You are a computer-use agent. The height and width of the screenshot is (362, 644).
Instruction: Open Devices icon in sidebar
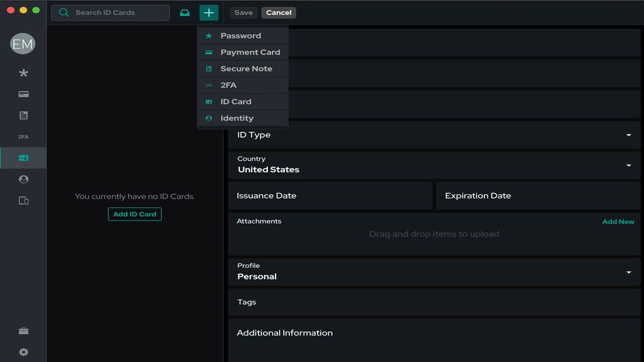coord(23,200)
